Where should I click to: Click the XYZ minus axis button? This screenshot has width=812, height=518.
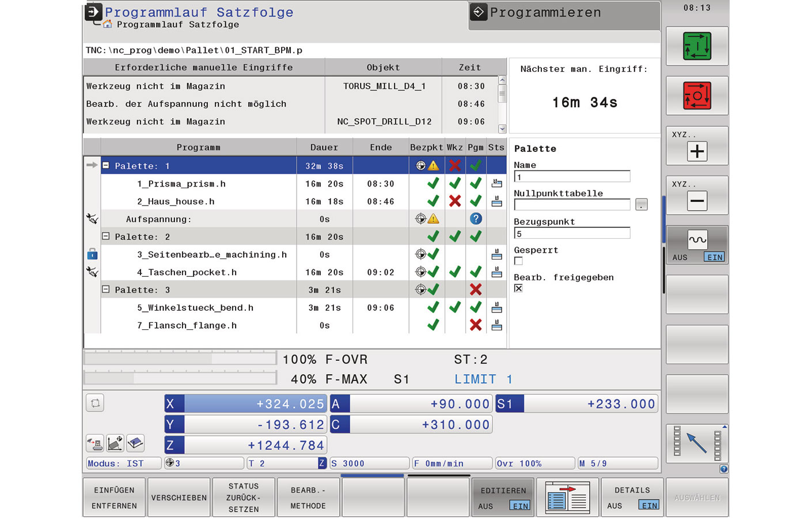point(697,195)
